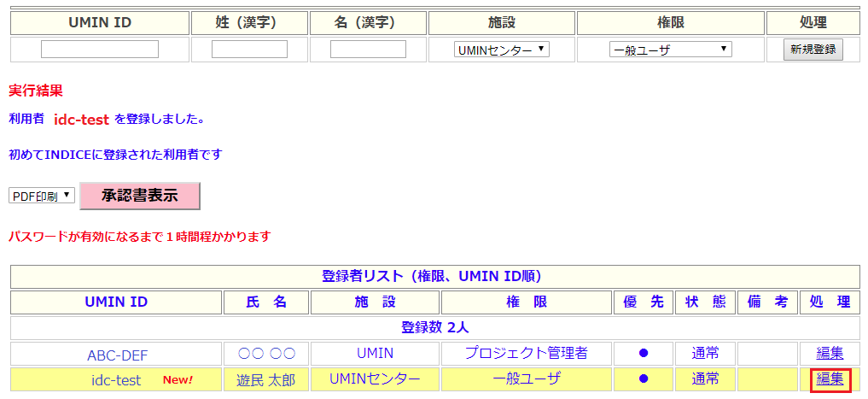
Task: Click the UMIN ID text input field
Action: point(100,50)
